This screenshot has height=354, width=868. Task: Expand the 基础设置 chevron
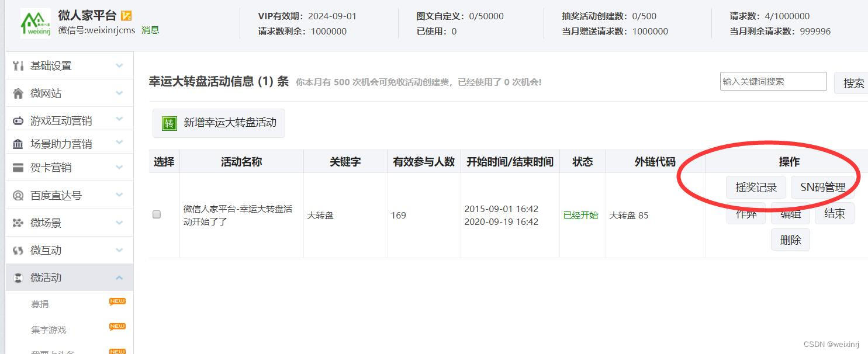[119, 65]
